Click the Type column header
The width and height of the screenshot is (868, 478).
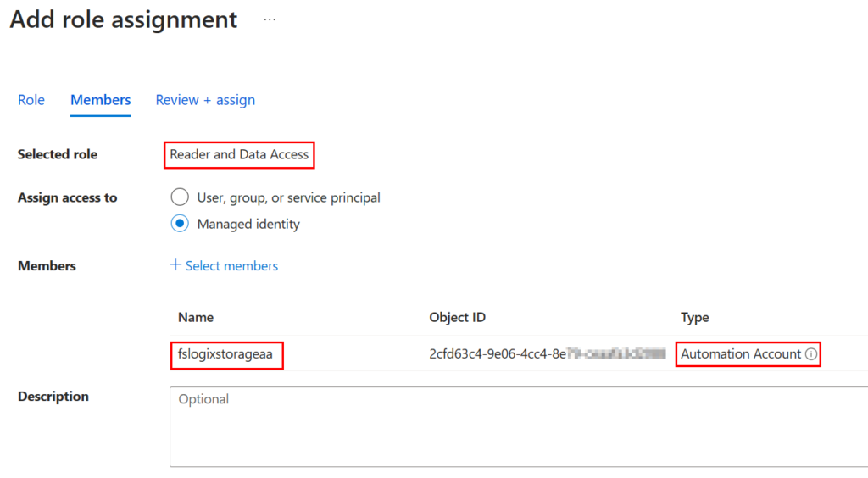694,317
